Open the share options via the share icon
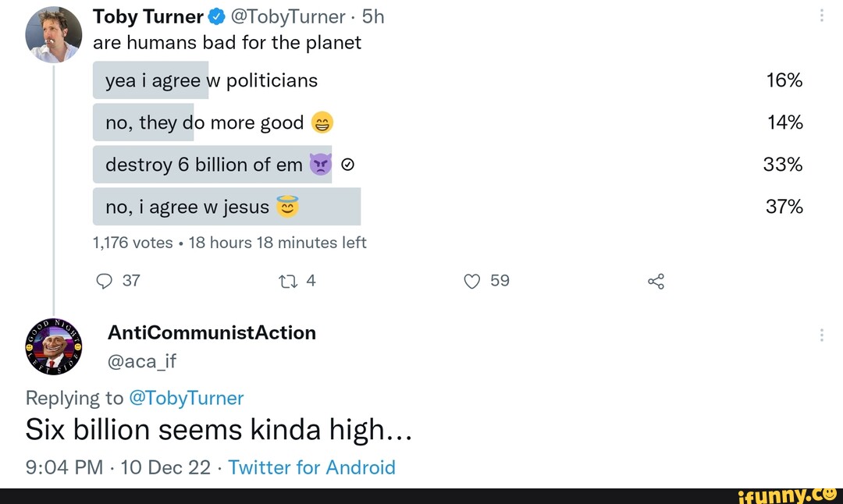Screen dimensions: 843x504 656,281
